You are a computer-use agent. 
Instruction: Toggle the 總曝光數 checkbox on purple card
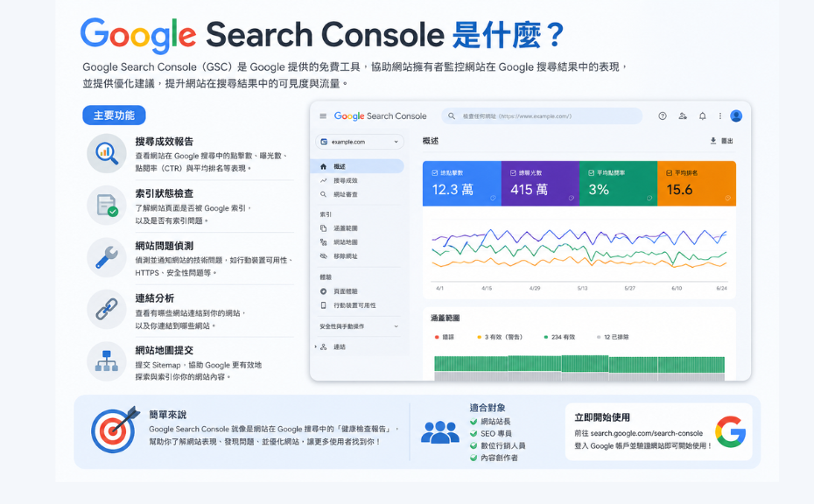[513, 173]
